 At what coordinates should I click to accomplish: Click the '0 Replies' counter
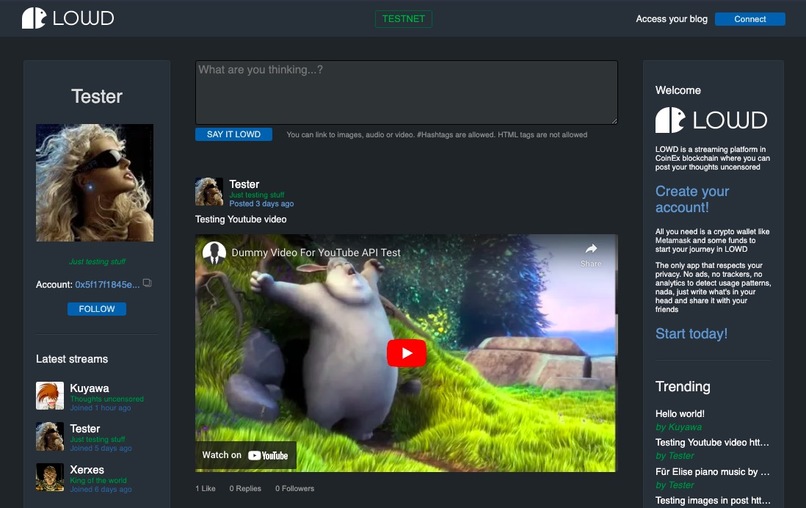click(x=245, y=488)
